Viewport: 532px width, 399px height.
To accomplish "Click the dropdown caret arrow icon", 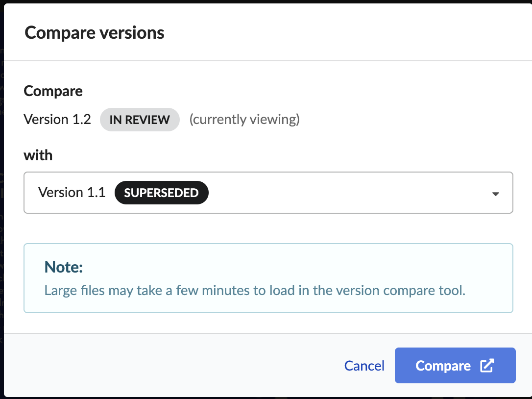I will 495,194.
